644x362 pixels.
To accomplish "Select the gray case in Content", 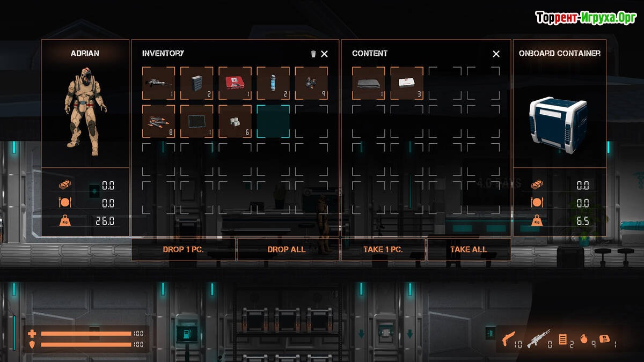I will [x=369, y=83].
